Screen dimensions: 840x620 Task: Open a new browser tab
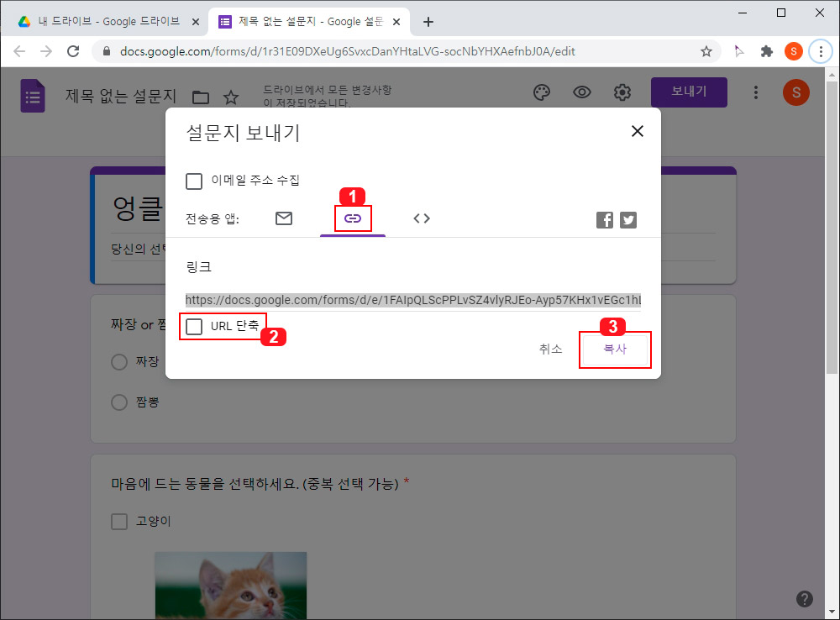click(428, 22)
